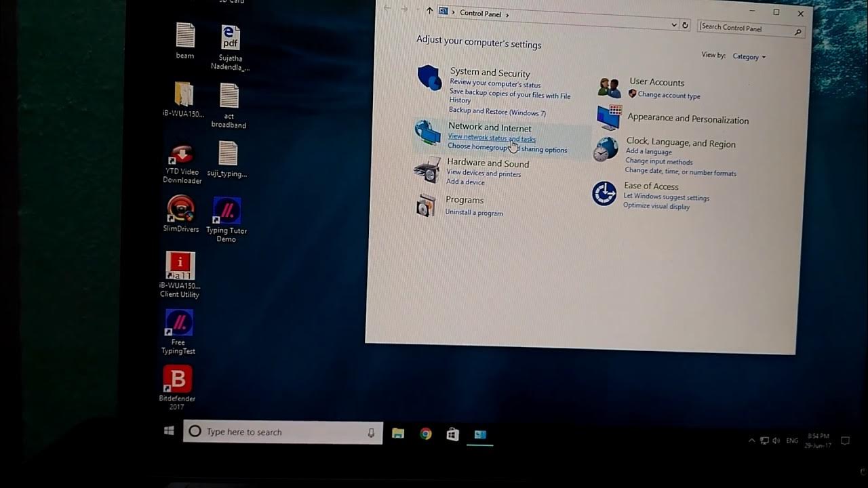This screenshot has height=488, width=868.
Task: Click the System and Security heading
Action: (x=490, y=73)
